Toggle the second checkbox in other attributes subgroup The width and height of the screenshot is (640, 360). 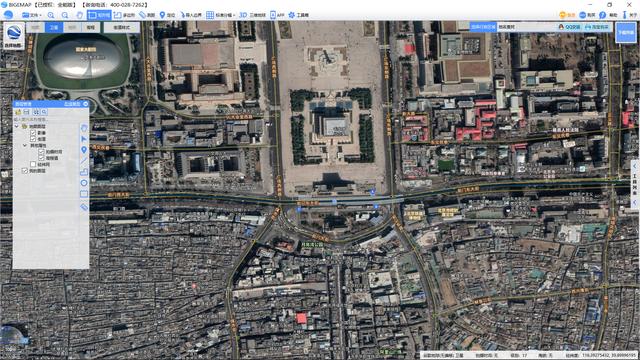coord(41,158)
